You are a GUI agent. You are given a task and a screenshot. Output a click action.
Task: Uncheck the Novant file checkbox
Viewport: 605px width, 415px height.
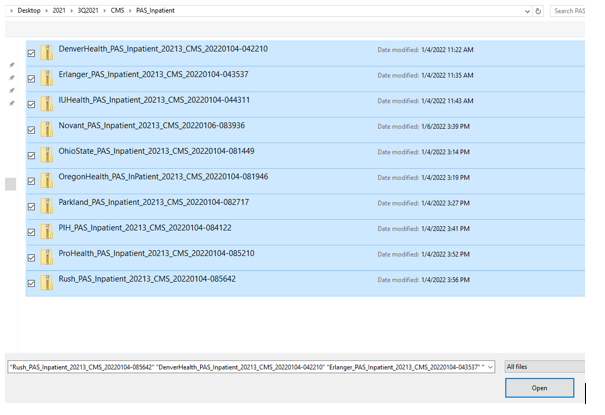tap(32, 130)
